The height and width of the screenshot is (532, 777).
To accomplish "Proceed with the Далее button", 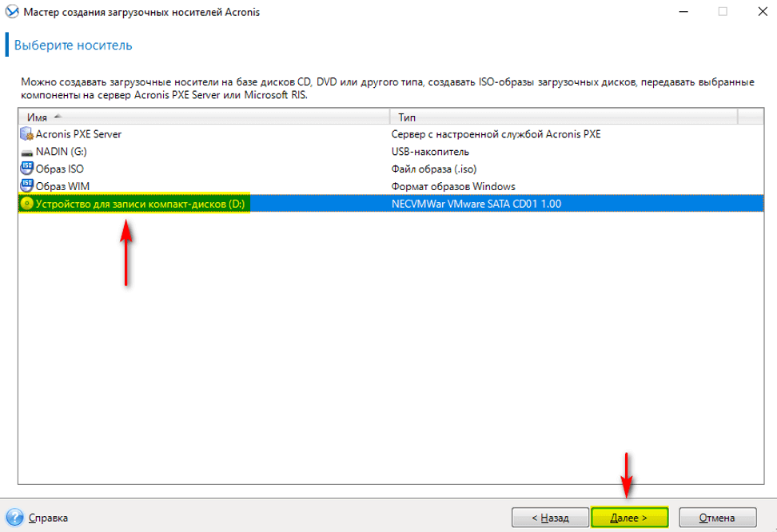I will [629, 518].
